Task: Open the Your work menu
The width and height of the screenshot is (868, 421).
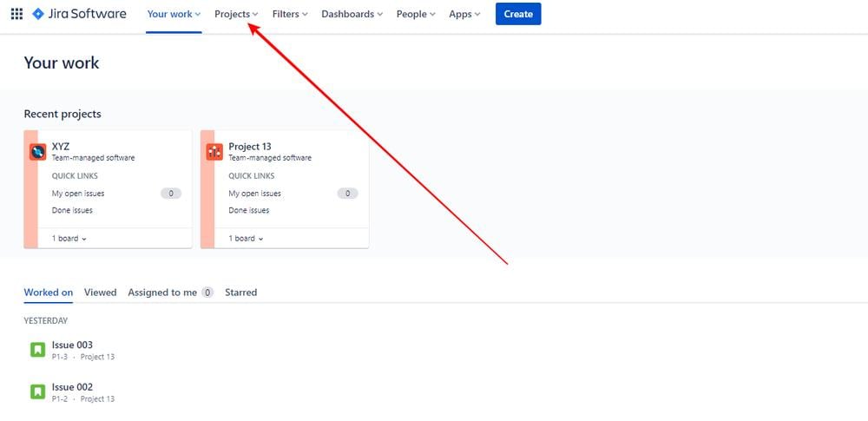Action: coord(174,14)
